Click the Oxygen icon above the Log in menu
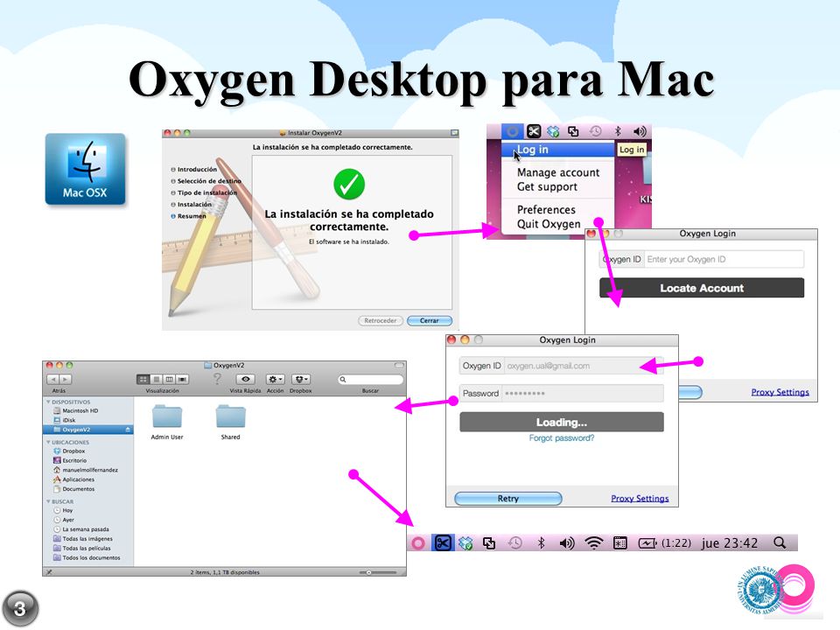 point(513,131)
